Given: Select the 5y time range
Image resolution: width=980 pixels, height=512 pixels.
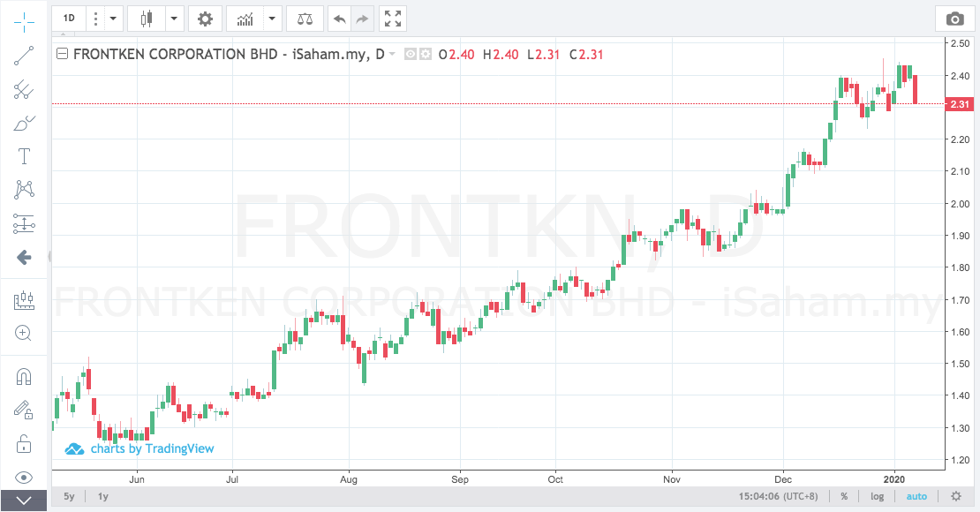Looking at the screenshot, I should point(70,496).
